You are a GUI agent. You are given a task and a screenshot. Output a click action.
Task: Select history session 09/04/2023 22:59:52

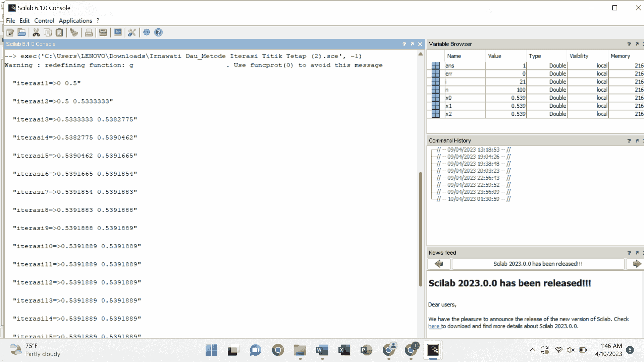474,185
